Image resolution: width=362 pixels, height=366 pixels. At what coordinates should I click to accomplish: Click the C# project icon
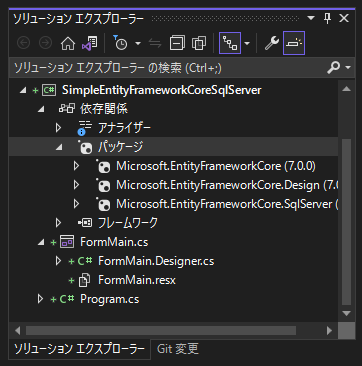click(x=49, y=90)
